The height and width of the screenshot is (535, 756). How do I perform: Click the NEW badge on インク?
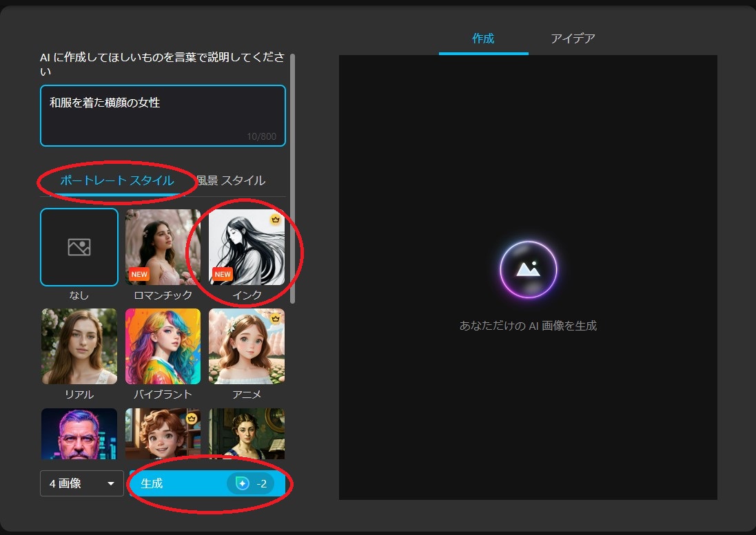tap(223, 274)
